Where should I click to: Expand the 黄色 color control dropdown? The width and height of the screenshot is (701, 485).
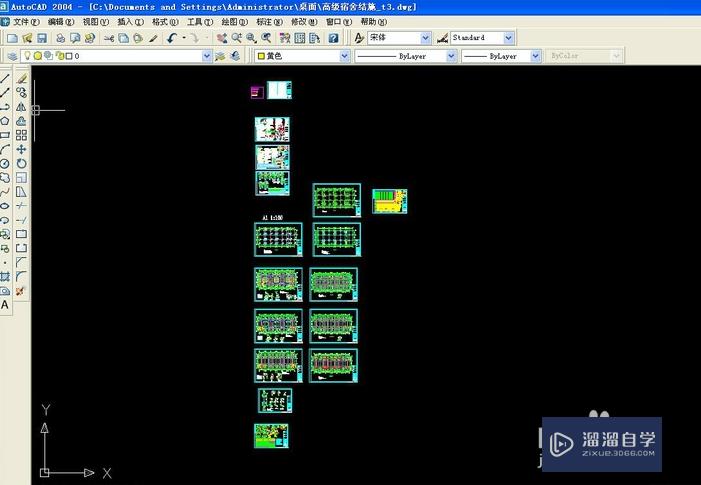[345, 56]
